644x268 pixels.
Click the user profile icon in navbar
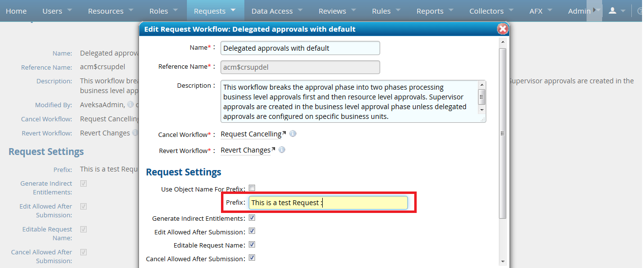coord(612,11)
